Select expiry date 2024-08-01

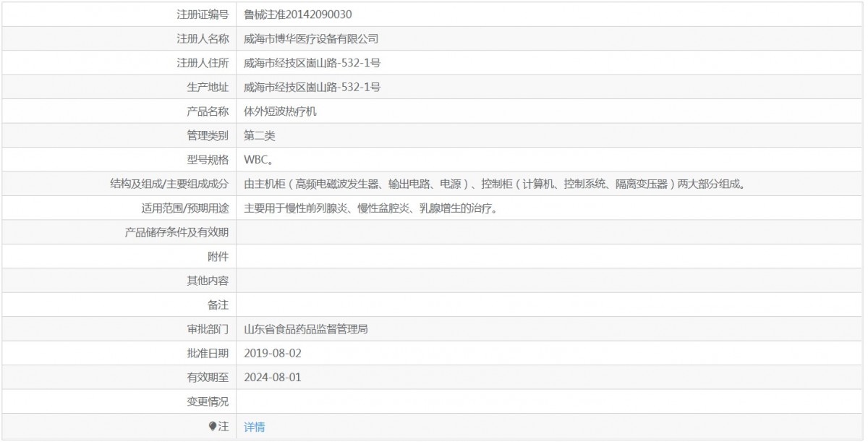[273, 378]
